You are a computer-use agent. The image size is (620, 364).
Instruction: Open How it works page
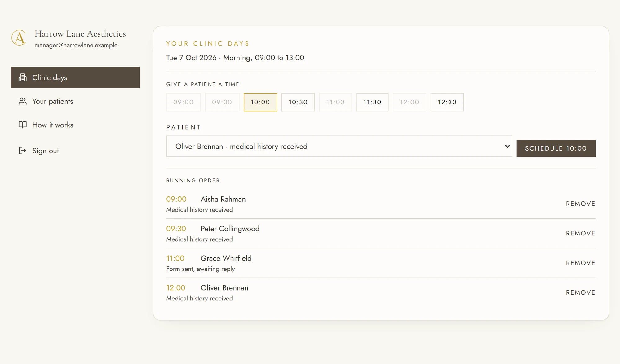(75, 125)
